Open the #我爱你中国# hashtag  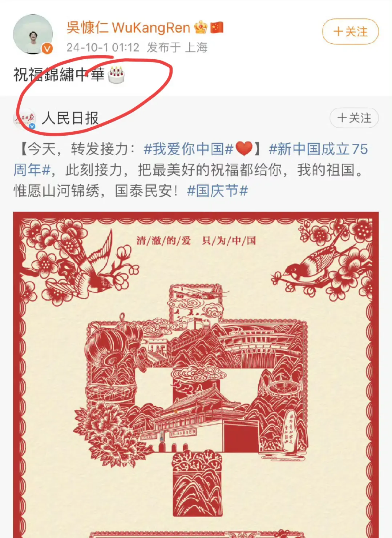pyautogui.click(x=189, y=149)
